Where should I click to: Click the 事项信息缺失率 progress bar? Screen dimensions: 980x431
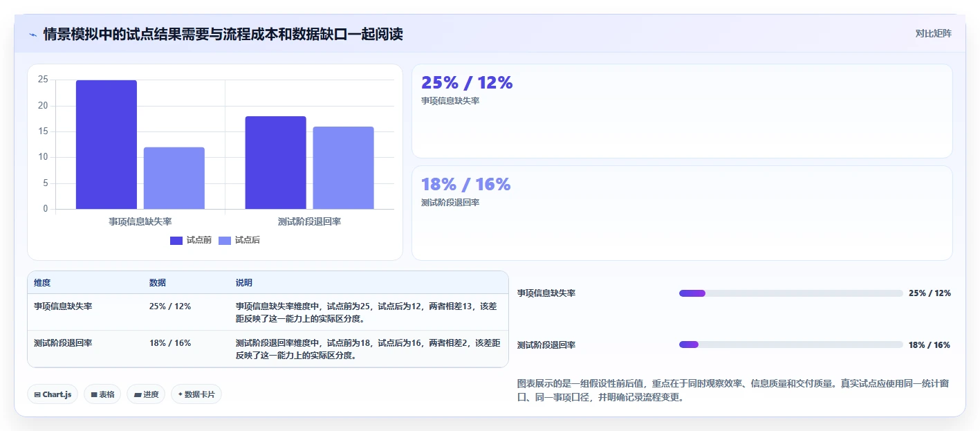[791, 293]
